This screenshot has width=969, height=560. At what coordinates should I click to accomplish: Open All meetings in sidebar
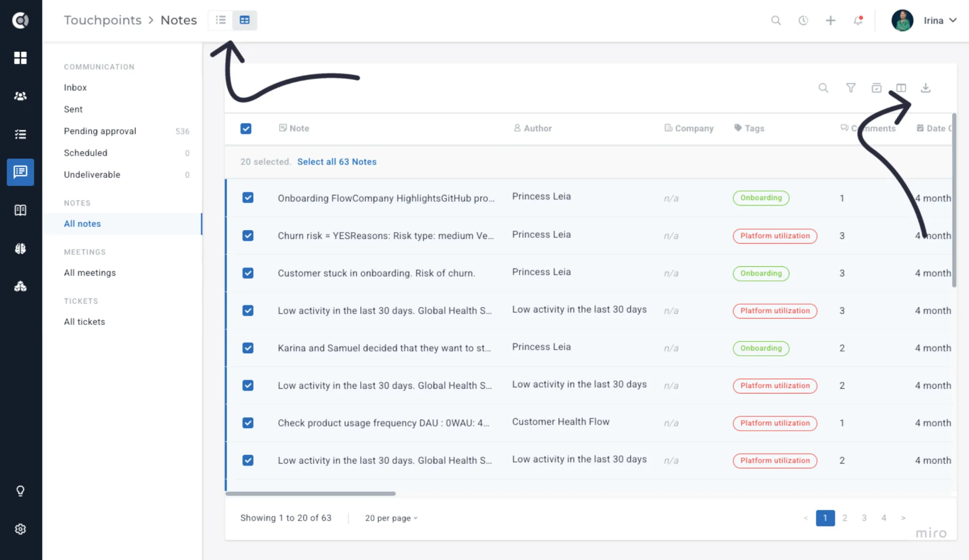pos(90,273)
